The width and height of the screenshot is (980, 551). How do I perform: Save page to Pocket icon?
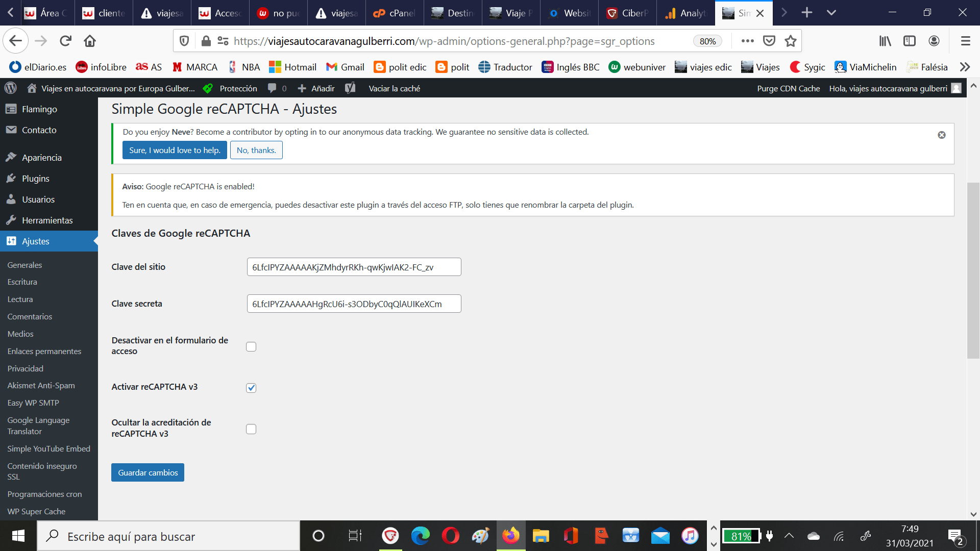(x=769, y=41)
